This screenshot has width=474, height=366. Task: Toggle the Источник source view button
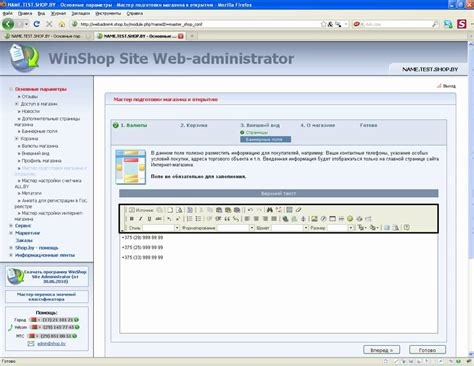(141, 210)
